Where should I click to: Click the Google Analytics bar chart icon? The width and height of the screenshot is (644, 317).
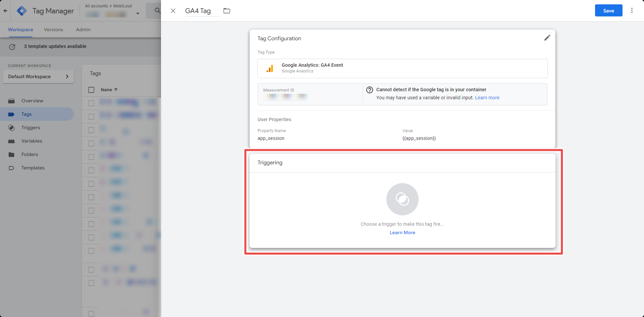point(270,68)
